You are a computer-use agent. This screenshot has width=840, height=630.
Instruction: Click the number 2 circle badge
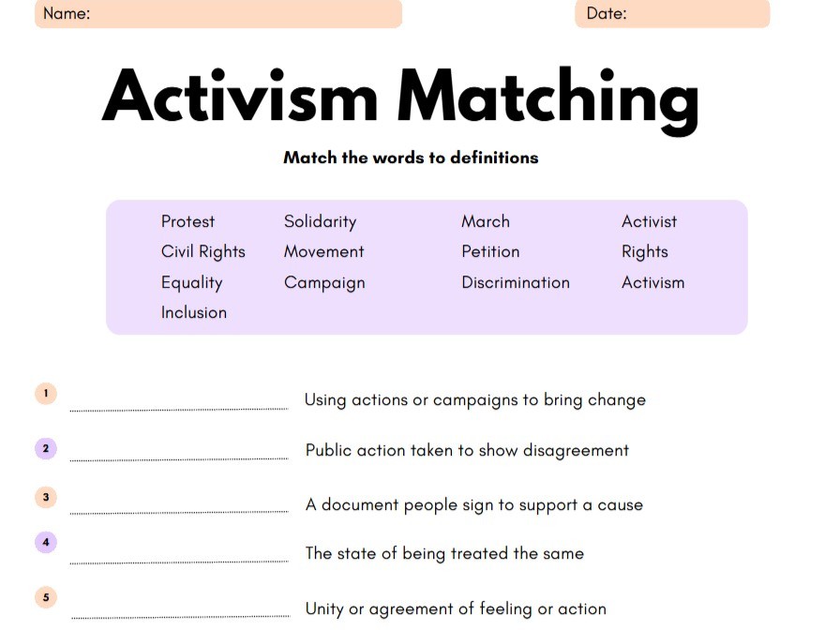coord(46,449)
